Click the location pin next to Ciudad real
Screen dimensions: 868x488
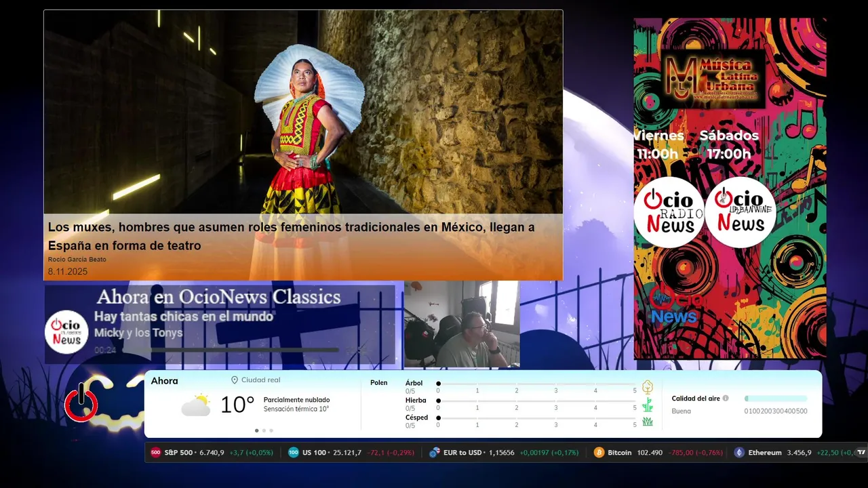coord(235,380)
